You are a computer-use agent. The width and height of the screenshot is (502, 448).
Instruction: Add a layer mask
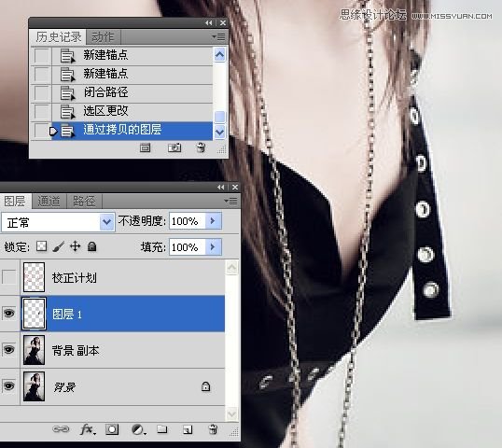[112, 429]
